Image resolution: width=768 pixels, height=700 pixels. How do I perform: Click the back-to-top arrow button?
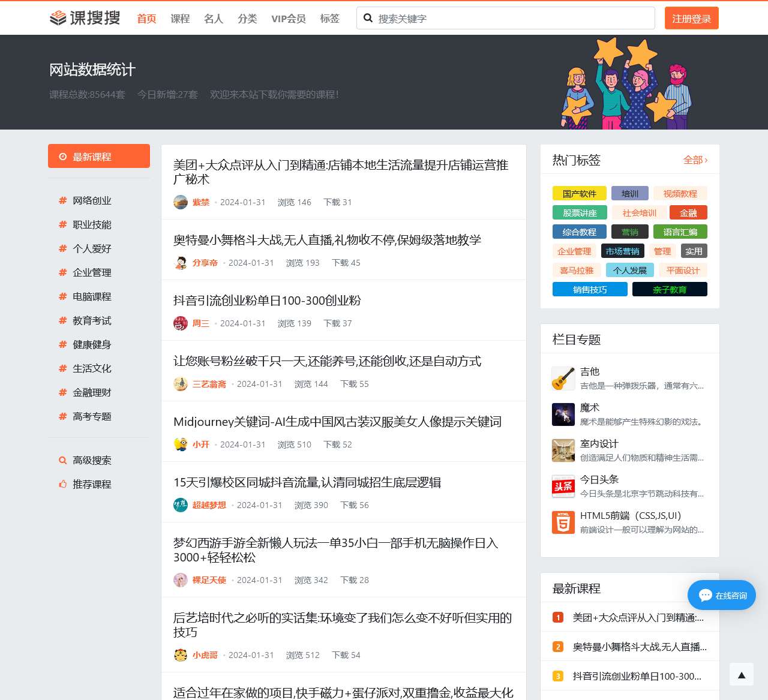tap(742, 675)
